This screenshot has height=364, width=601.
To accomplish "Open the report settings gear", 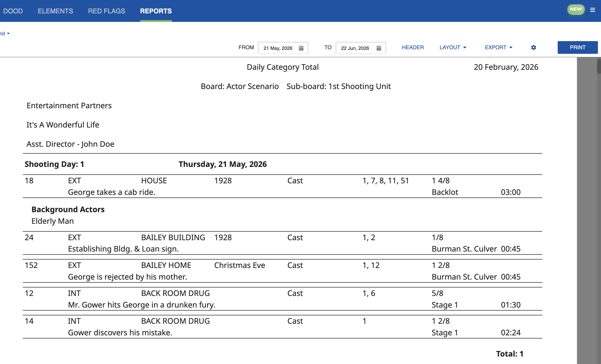I will click(533, 47).
